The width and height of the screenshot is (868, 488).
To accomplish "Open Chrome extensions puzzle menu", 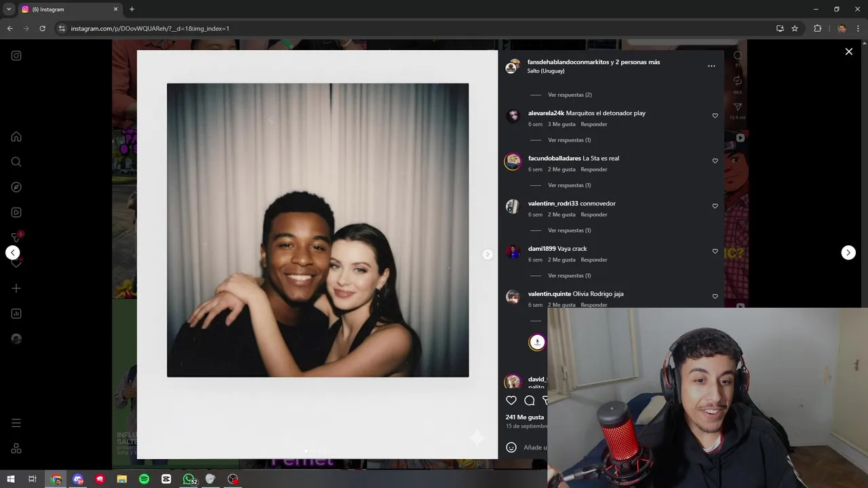I will click(817, 28).
